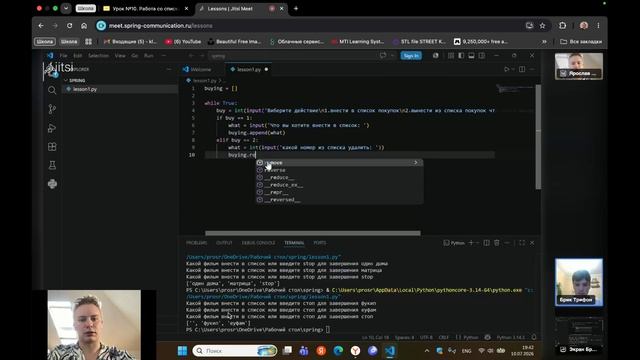The image size is (640, 360).
Task: Expand details arrow of remove suggestion
Action: tap(416, 162)
